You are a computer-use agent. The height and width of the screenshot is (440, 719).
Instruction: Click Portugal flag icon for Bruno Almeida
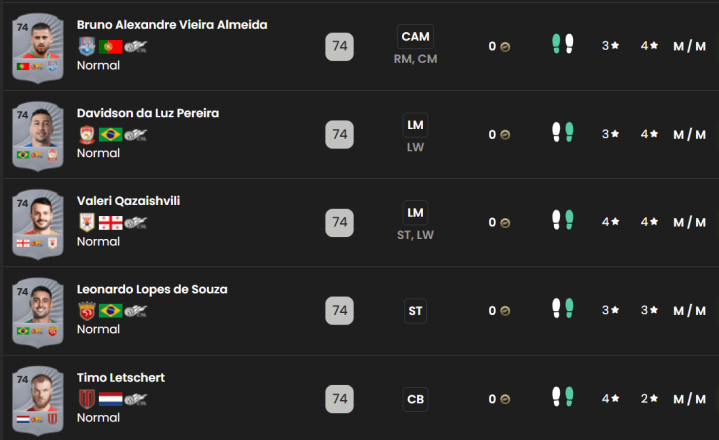point(111,46)
